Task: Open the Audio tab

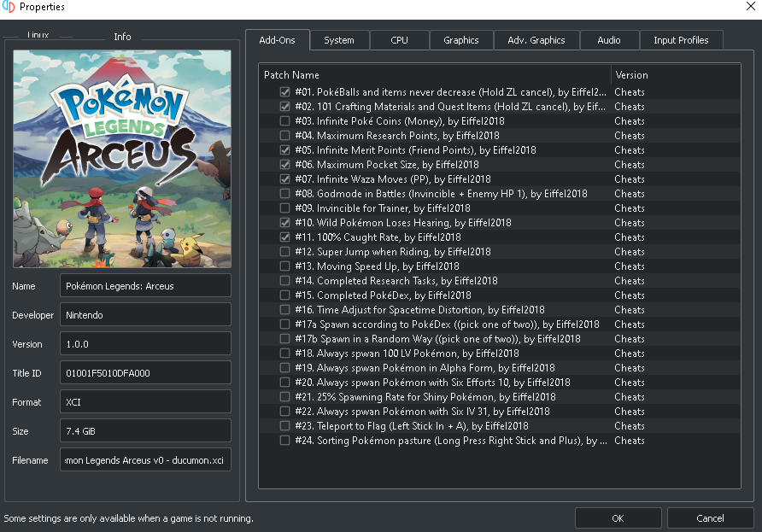Action: click(609, 40)
